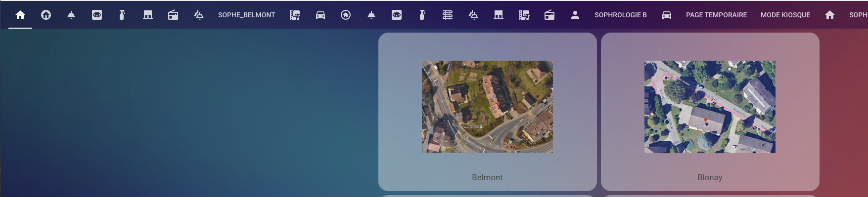Open radio icon beside the person icon
The width and height of the screenshot is (868, 197).
click(549, 15)
